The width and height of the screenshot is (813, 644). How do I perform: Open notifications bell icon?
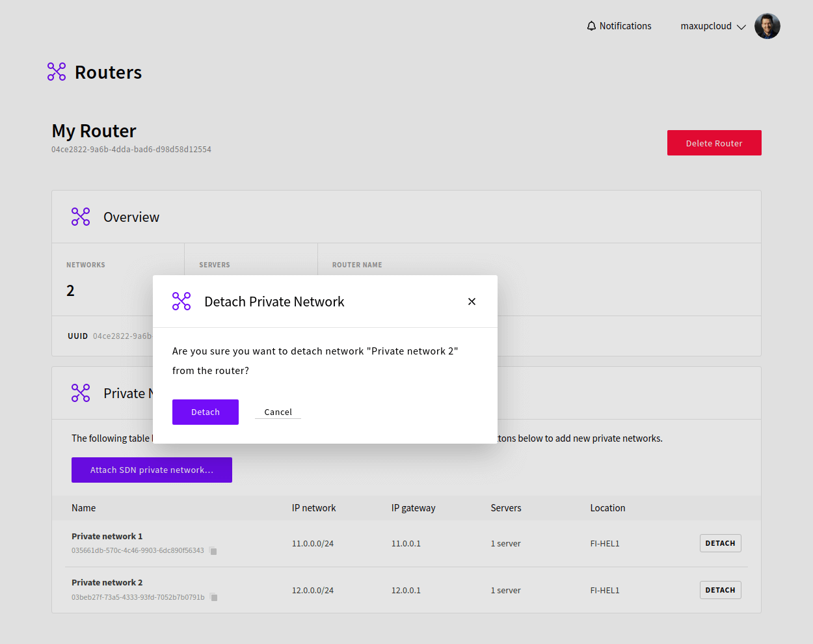(x=591, y=26)
